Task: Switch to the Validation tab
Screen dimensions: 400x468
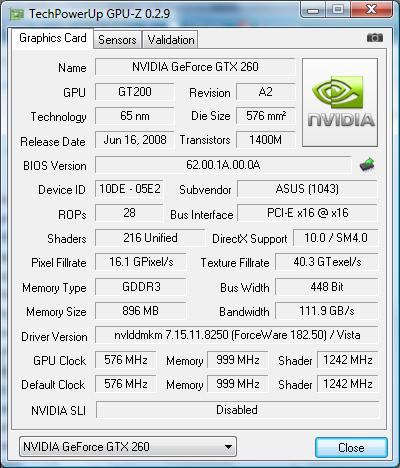Action: (171, 40)
